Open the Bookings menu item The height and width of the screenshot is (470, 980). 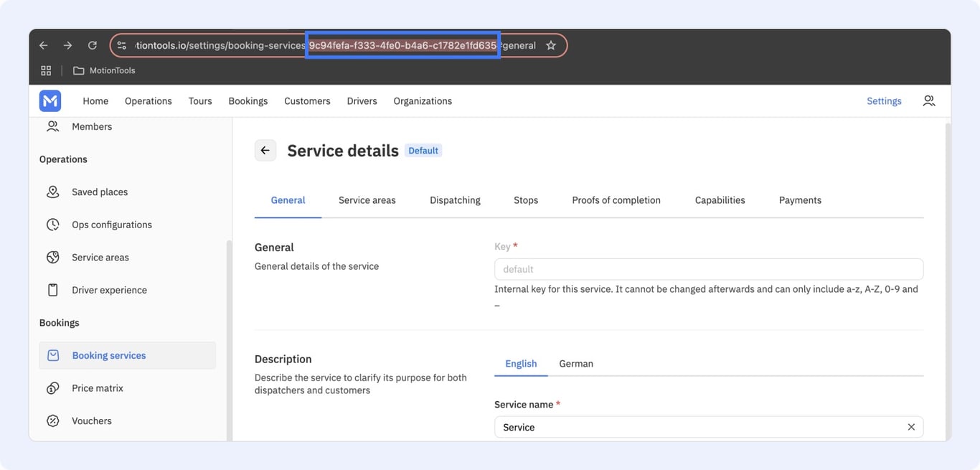click(x=248, y=101)
